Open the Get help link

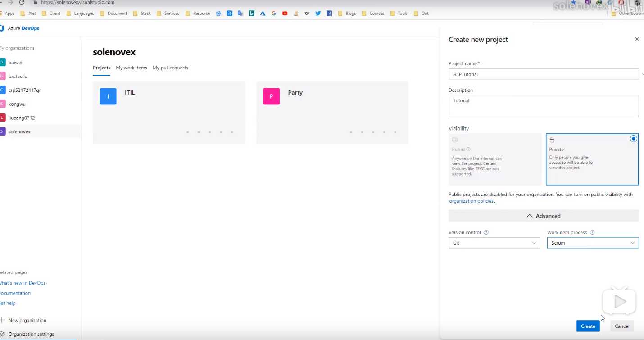click(8, 303)
